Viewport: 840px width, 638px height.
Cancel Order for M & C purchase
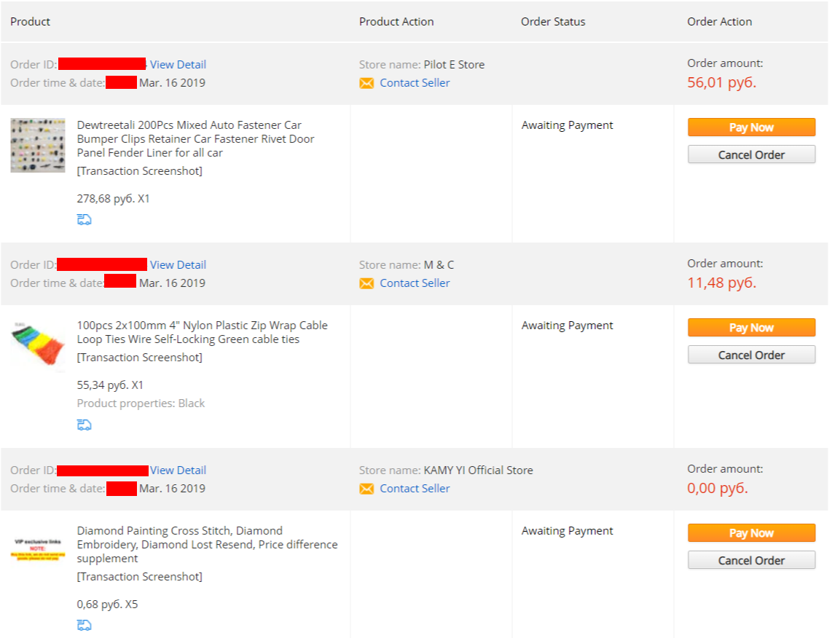click(x=752, y=355)
